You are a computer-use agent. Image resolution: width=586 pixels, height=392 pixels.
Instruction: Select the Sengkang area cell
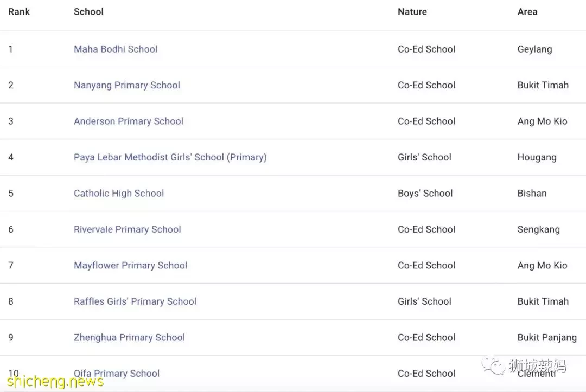point(539,229)
